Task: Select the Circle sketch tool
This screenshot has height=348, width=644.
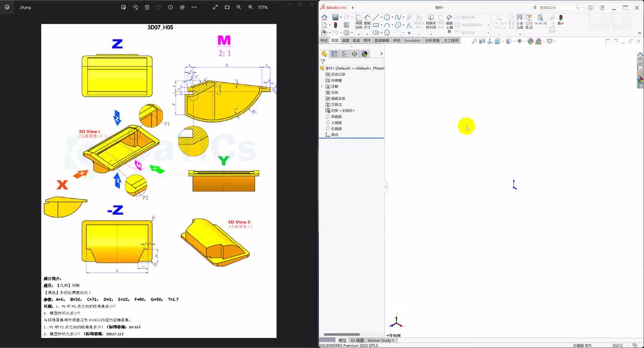Action: 387,17
